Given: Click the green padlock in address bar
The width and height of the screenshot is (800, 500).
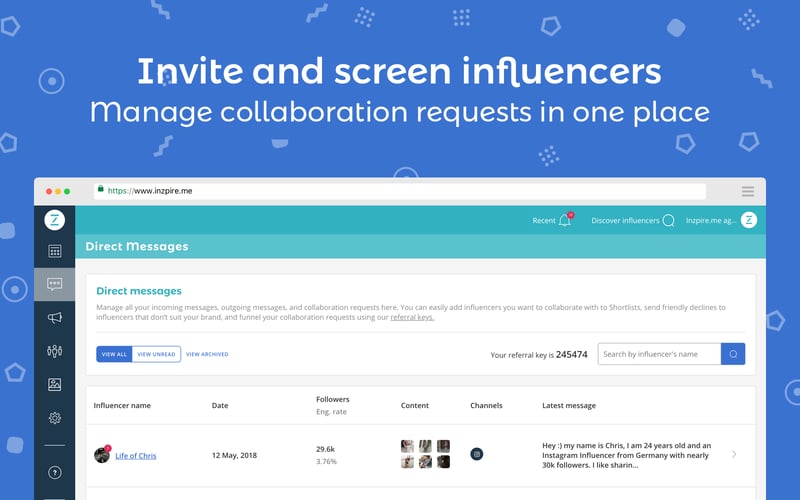Looking at the screenshot, I should tap(101, 189).
